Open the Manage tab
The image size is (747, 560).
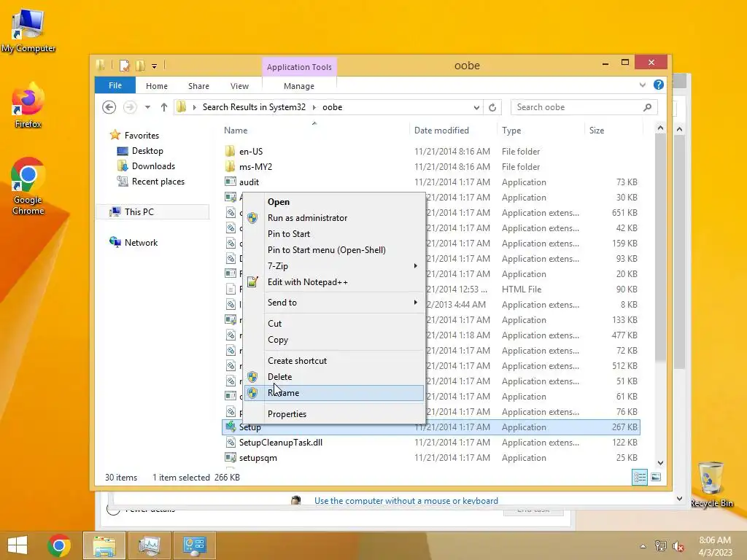pyautogui.click(x=298, y=86)
